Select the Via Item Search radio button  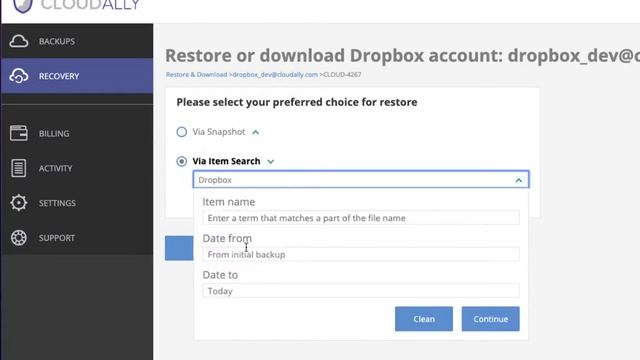point(182,161)
